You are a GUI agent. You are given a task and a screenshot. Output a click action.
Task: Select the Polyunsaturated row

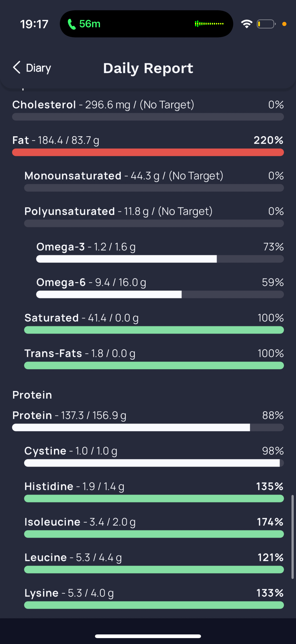pos(154,216)
